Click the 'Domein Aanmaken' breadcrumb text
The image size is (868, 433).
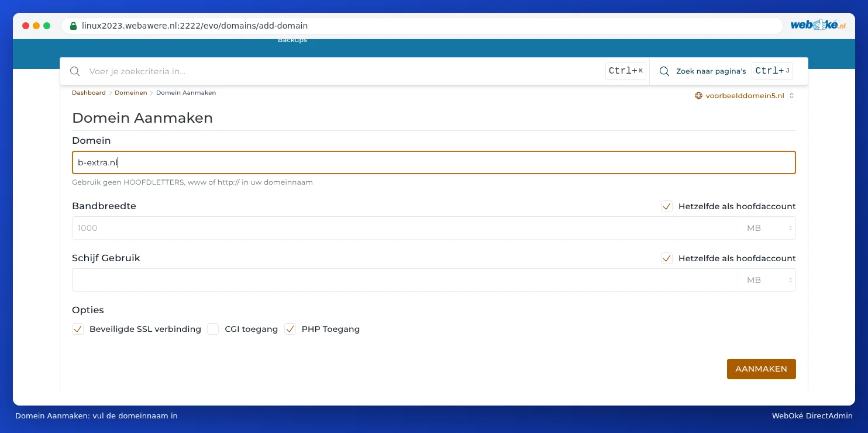pyautogui.click(x=186, y=93)
